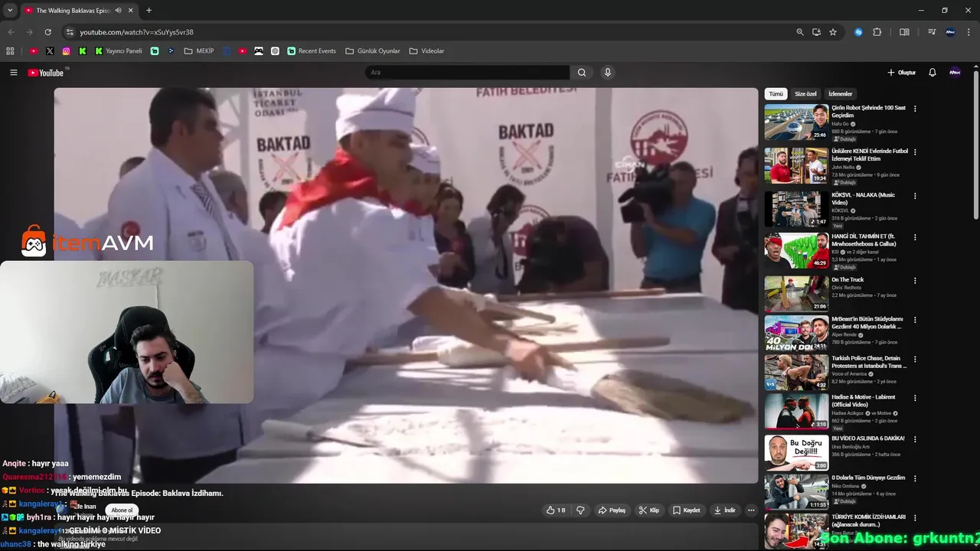Viewport: 980px width, 551px height.
Task: Create a clip with the Klip button
Action: click(x=649, y=510)
